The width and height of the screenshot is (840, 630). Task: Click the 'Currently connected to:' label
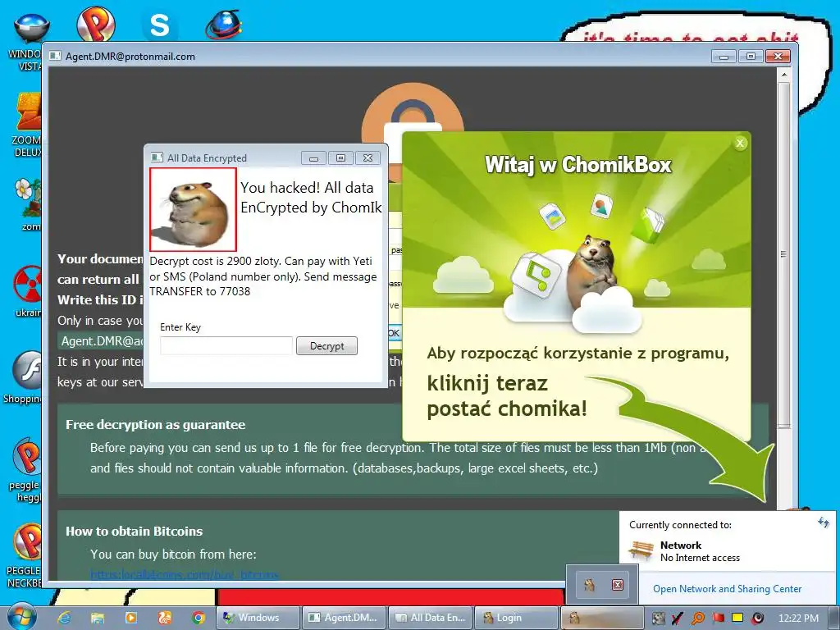(680, 525)
